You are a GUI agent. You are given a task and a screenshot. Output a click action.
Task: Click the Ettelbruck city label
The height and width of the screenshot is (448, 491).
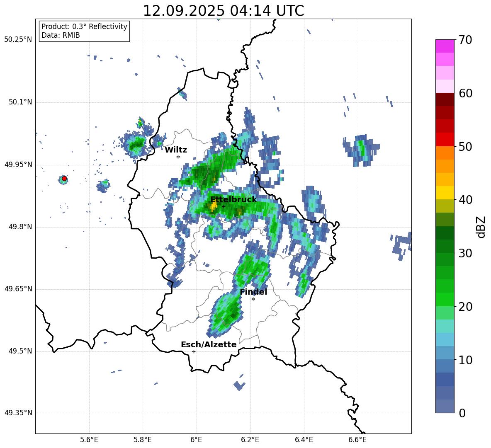tap(233, 200)
